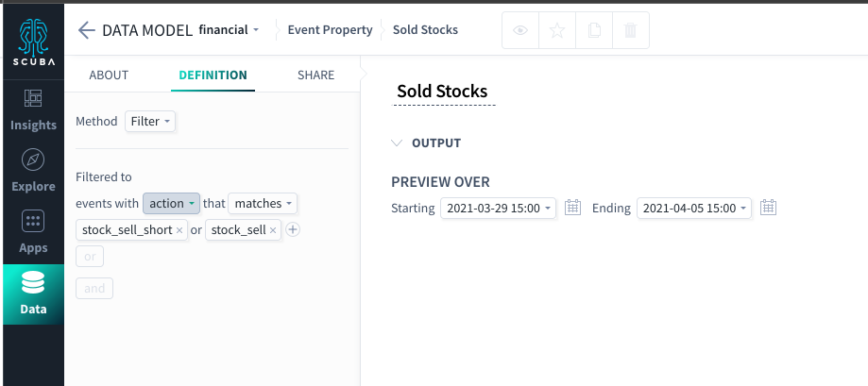Switch to the ABOUT tab
868x386 pixels.
pos(109,76)
